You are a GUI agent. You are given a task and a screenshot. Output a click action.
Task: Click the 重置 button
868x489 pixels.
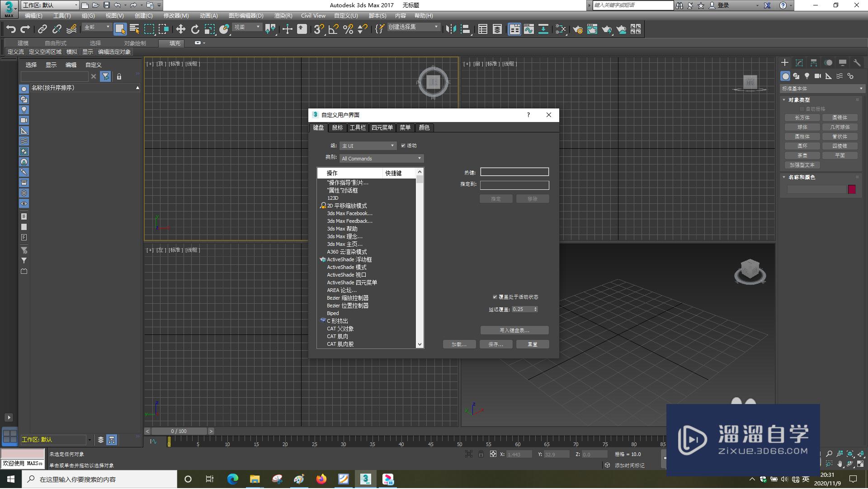[533, 344]
